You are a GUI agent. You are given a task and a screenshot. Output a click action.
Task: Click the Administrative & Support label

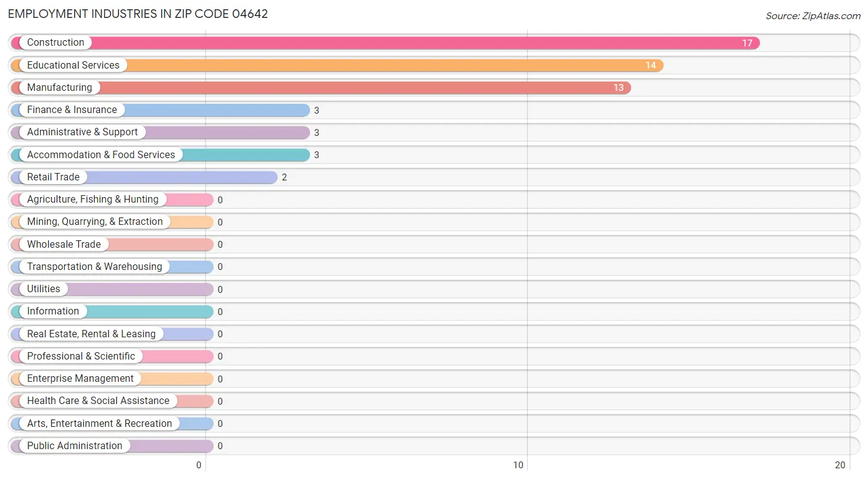[83, 132]
